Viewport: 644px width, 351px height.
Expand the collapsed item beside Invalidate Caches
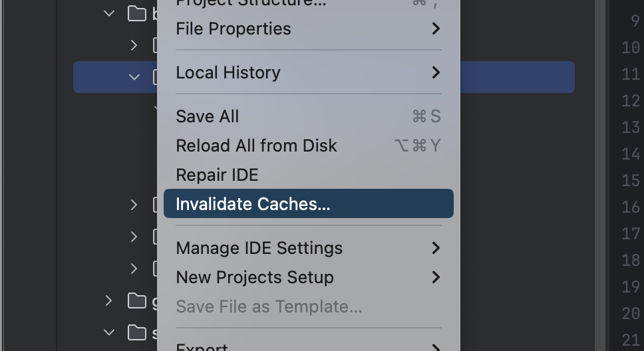click(x=134, y=205)
